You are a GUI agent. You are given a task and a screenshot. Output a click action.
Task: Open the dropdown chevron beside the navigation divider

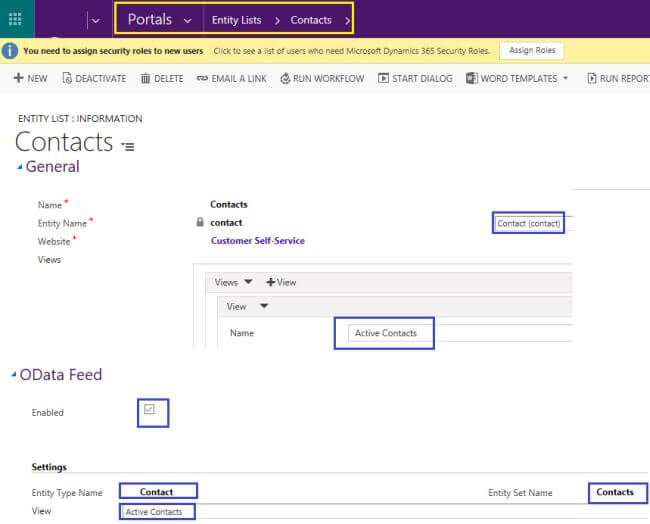96,21
